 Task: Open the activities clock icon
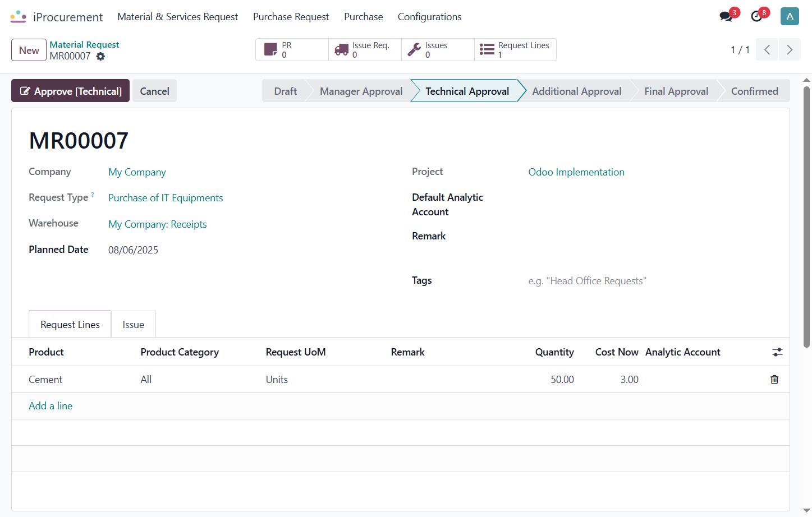[x=756, y=16]
